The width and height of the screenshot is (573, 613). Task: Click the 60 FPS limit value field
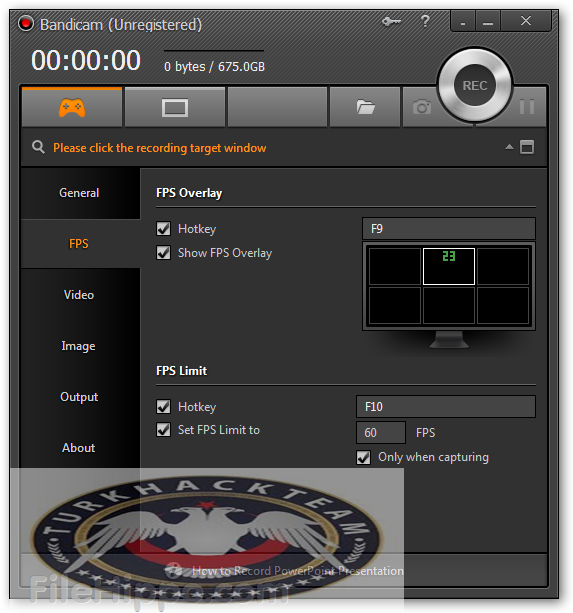point(381,432)
